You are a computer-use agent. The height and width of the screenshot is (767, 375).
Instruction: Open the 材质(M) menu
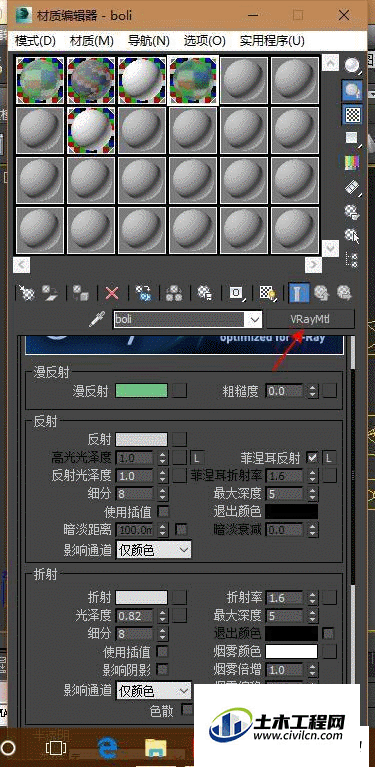tap(92, 41)
